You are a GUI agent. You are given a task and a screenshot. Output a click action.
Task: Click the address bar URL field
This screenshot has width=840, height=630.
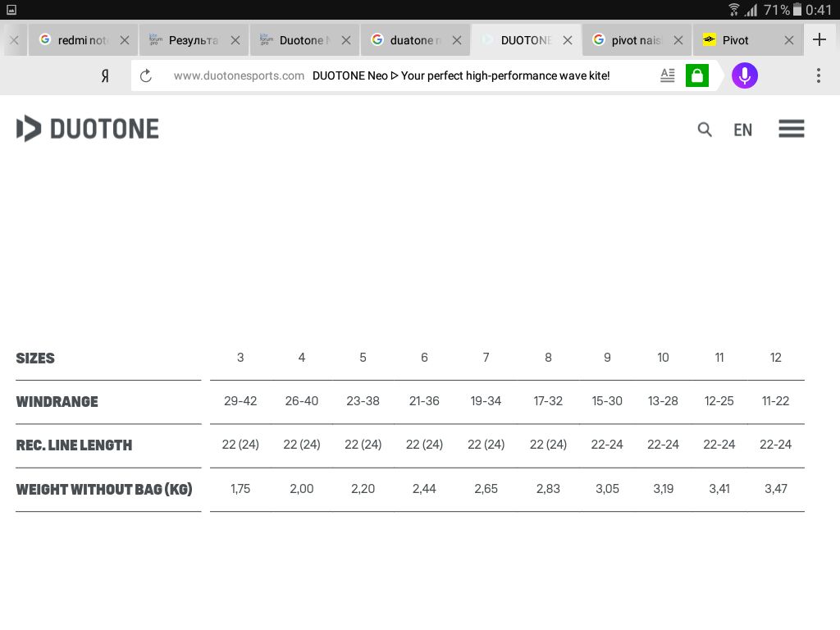pyautogui.click(x=391, y=76)
